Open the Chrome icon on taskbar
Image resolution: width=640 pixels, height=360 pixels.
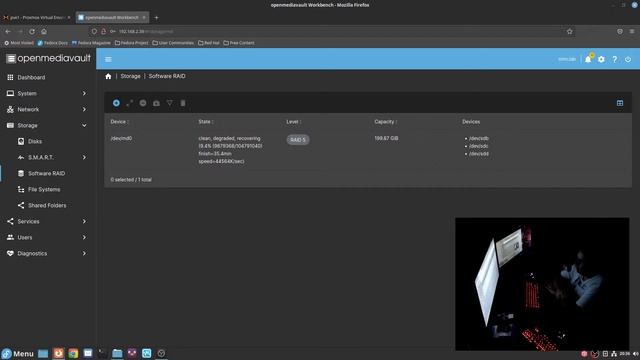[x=73, y=353]
